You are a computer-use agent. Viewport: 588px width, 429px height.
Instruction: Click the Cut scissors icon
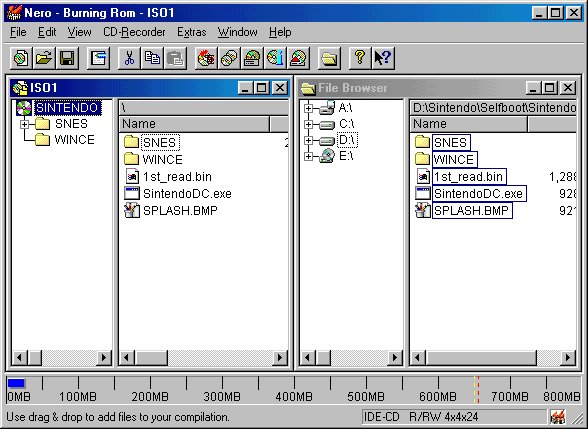[x=129, y=58]
